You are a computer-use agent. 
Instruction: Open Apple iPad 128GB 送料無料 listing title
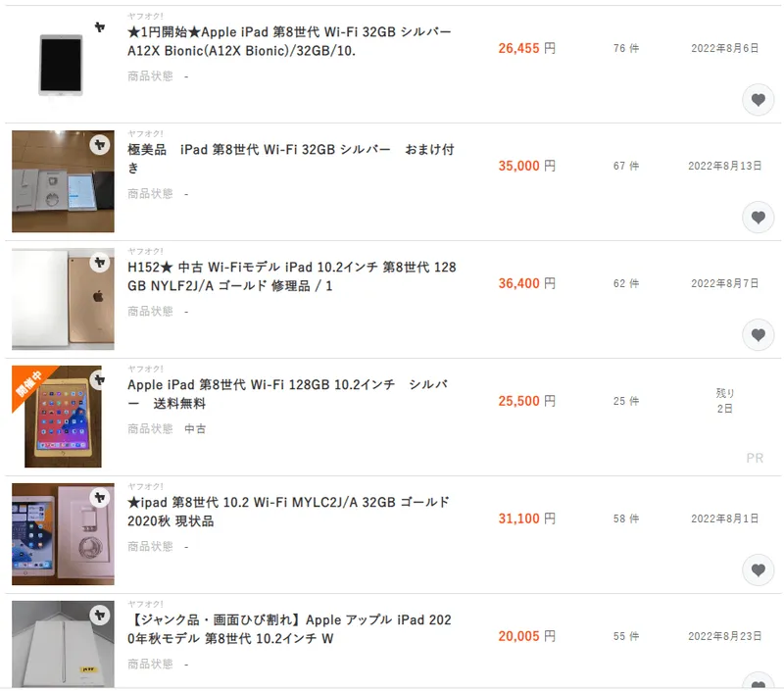287,394
